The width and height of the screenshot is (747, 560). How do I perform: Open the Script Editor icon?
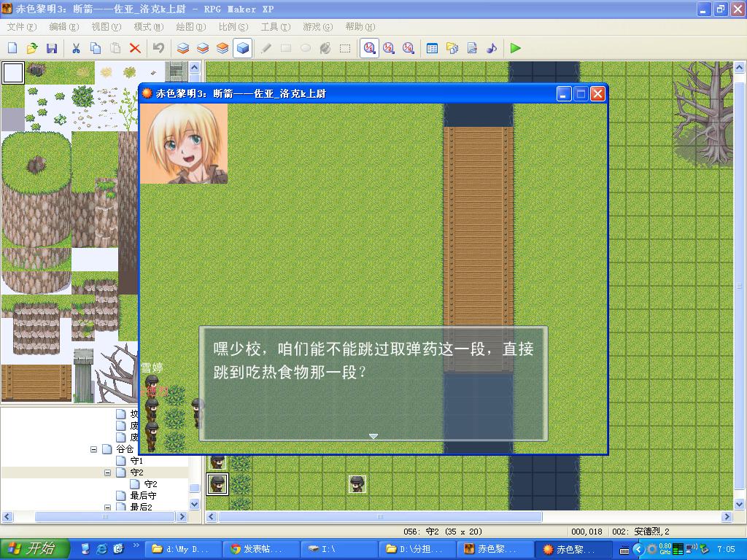coord(472,48)
